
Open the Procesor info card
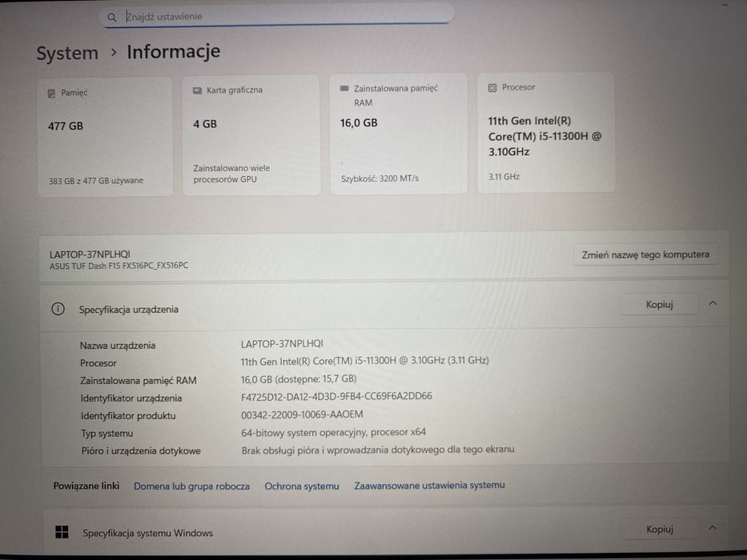(x=546, y=134)
